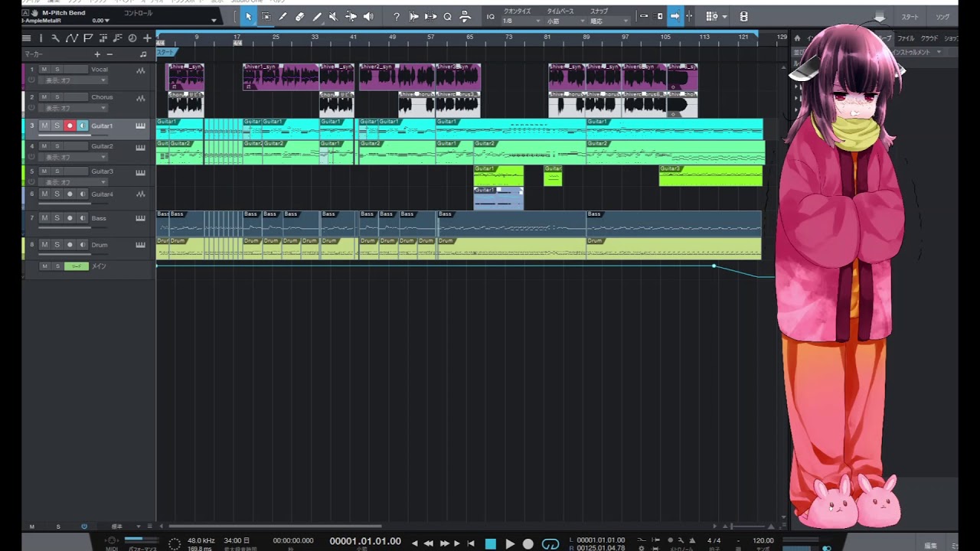
Task: Select the Arrow tool in the toolbar
Action: click(x=248, y=17)
